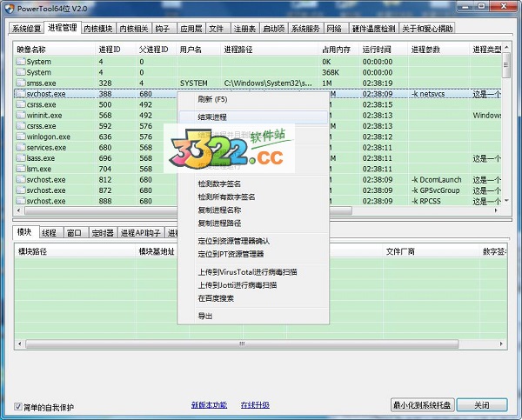Click the 关闭 button
Image resolution: width=522 pixels, height=420 pixels.
482,405
